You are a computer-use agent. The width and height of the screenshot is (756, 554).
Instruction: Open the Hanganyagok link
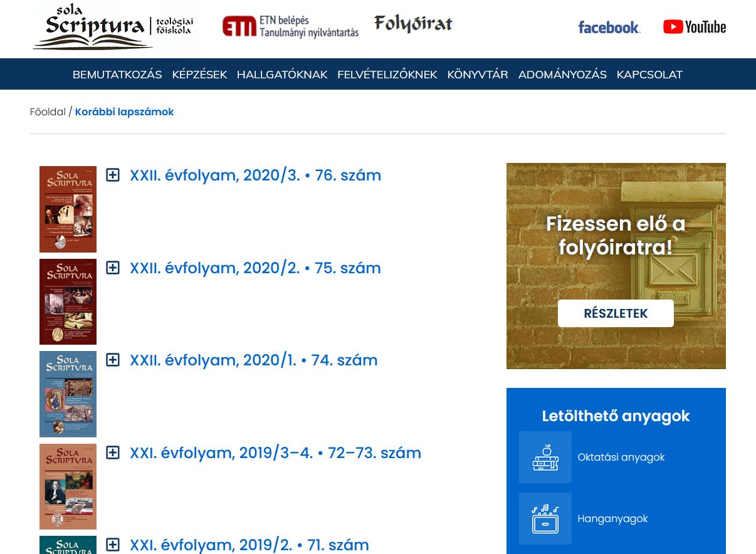(x=612, y=519)
